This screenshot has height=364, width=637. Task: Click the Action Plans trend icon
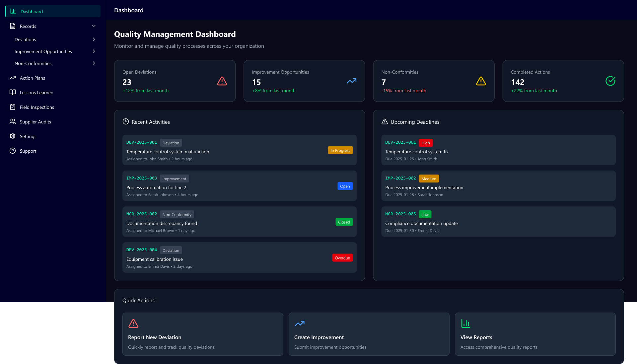pos(13,78)
